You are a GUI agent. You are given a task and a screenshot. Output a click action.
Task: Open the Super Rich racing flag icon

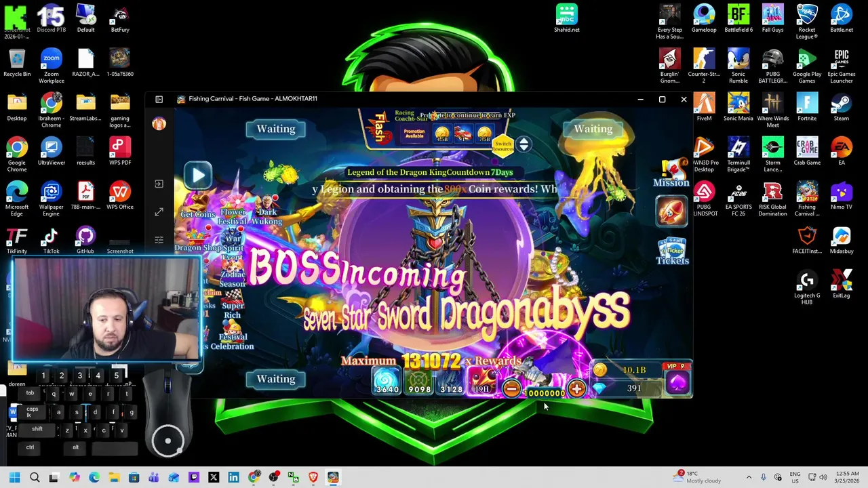(x=232, y=305)
